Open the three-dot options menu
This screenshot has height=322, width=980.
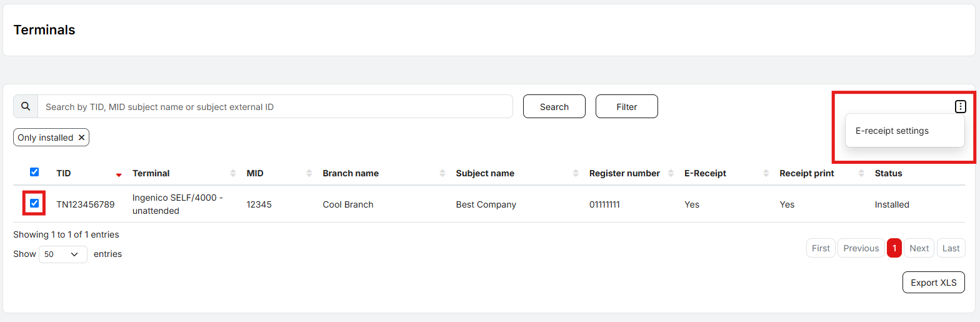(961, 107)
